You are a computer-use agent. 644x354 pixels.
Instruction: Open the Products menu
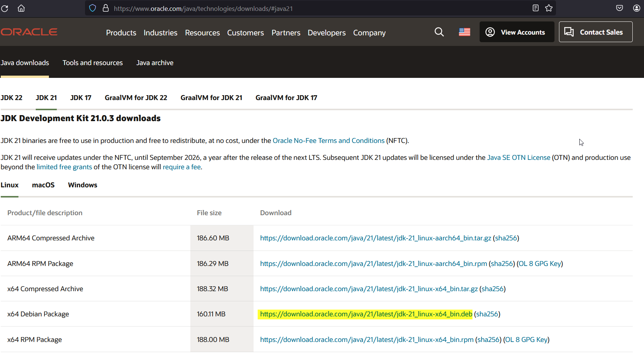[121, 33]
